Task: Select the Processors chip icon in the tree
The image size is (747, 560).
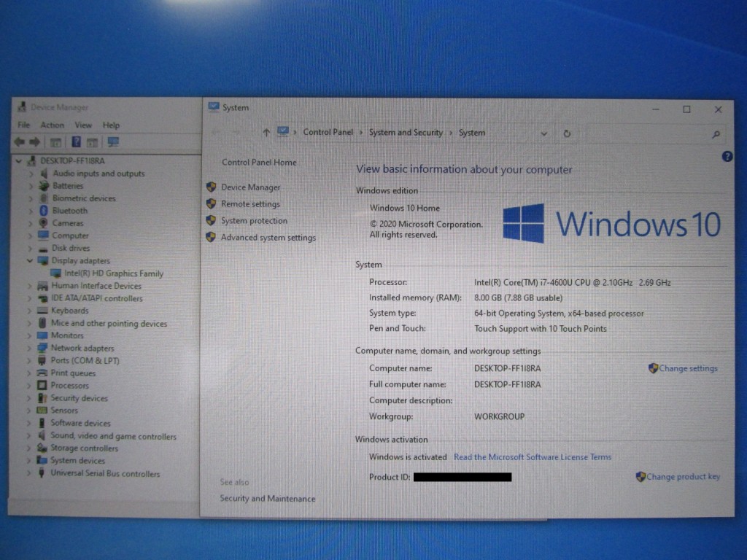Action: click(x=42, y=385)
